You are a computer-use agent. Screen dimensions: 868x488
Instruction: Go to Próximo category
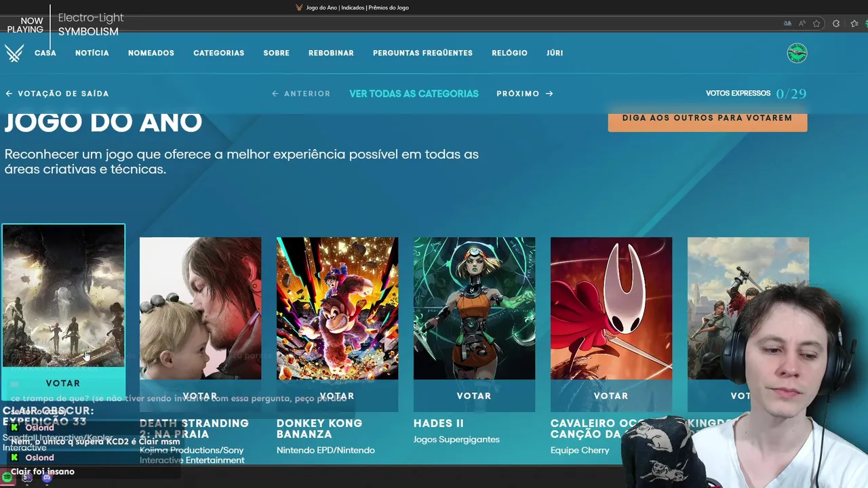(525, 94)
